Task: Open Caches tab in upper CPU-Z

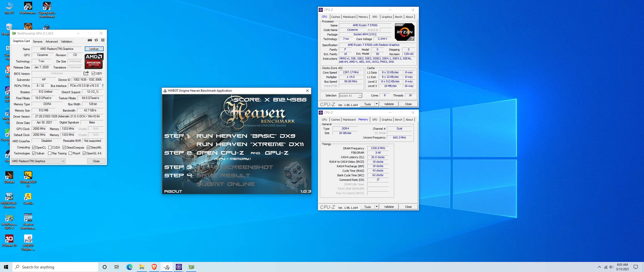Action: click(x=335, y=17)
